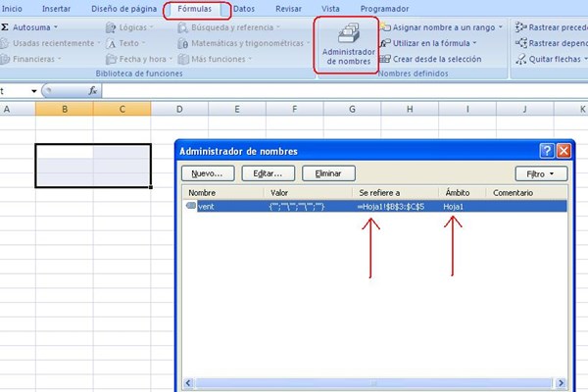Click Búsqueda y referencia book icon
Image resolution: width=588 pixels, height=392 pixels.
[x=183, y=27]
